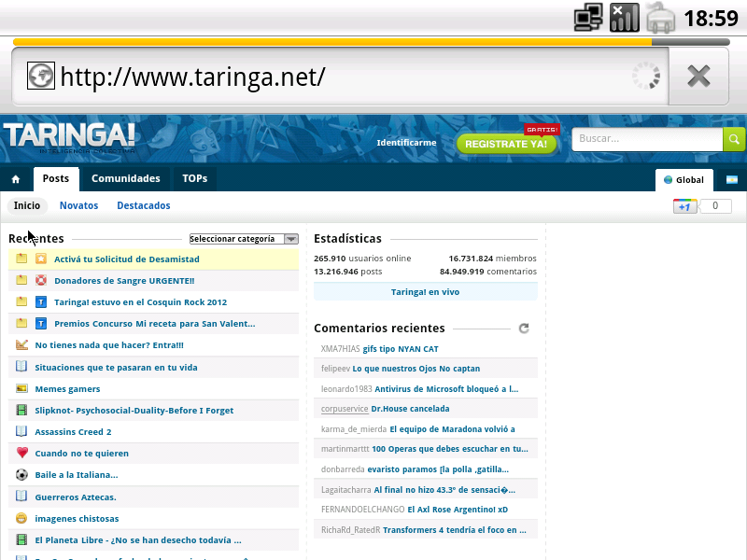Click the star icon beside Activá tu Solicitud
Screen dimensions: 747x560
pyautogui.click(x=41, y=259)
